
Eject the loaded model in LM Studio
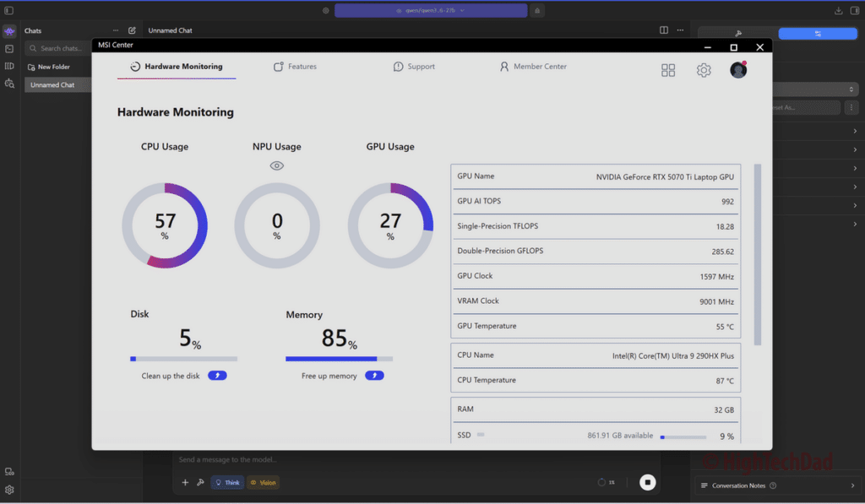(537, 10)
